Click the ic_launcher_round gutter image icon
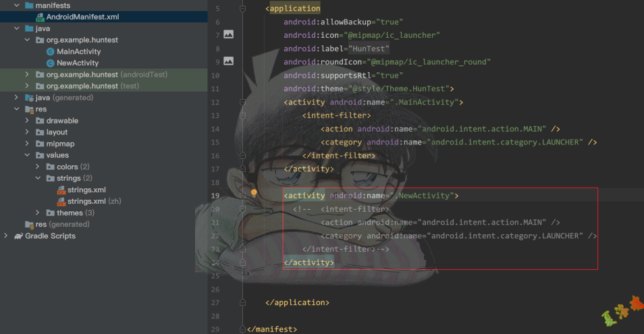Image resolution: width=644 pixels, height=334 pixels. click(228, 61)
